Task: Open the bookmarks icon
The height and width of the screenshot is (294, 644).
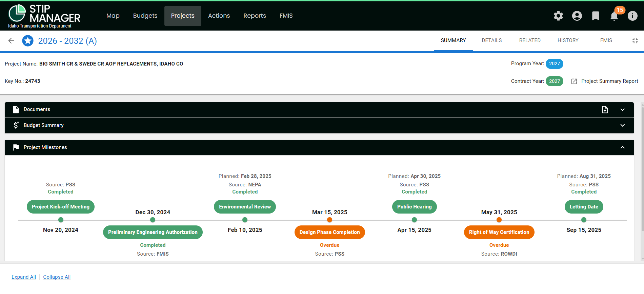Action: [x=596, y=16]
